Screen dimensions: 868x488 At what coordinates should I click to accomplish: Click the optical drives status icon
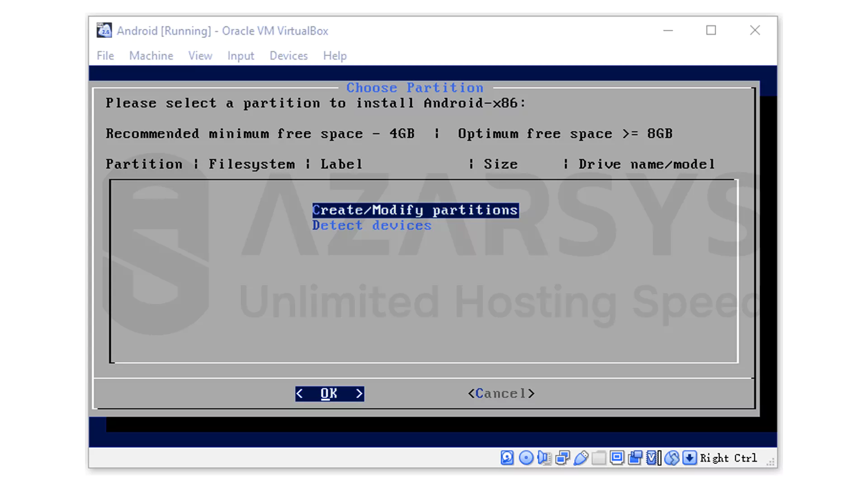pyautogui.click(x=526, y=458)
